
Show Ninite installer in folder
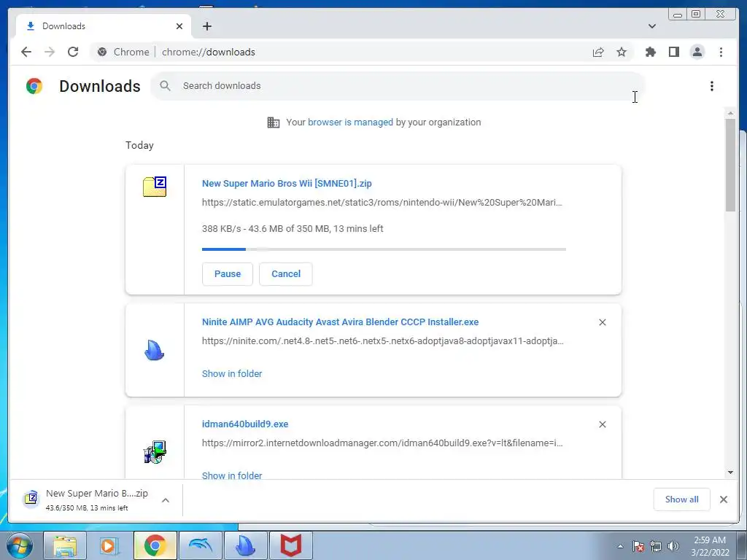click(x=232, y=374)
